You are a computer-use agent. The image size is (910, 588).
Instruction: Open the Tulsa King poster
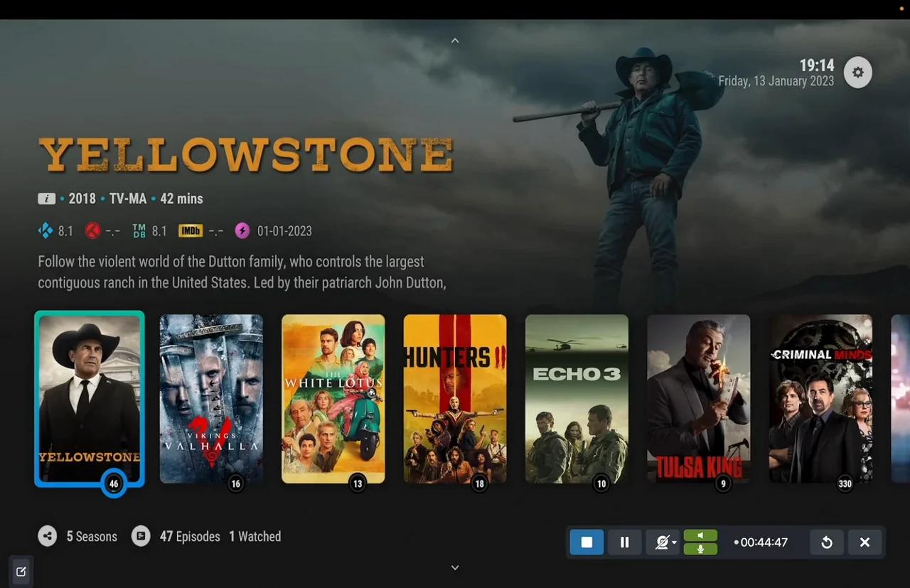(699, 399)
